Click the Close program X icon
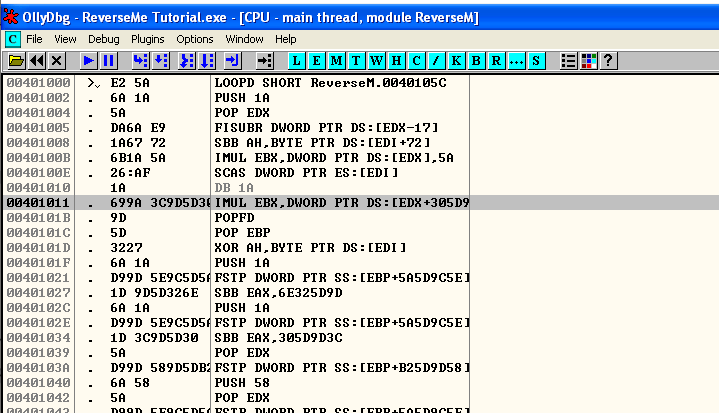Viewport: 719px width, 413px height. [x=56, y=61]
